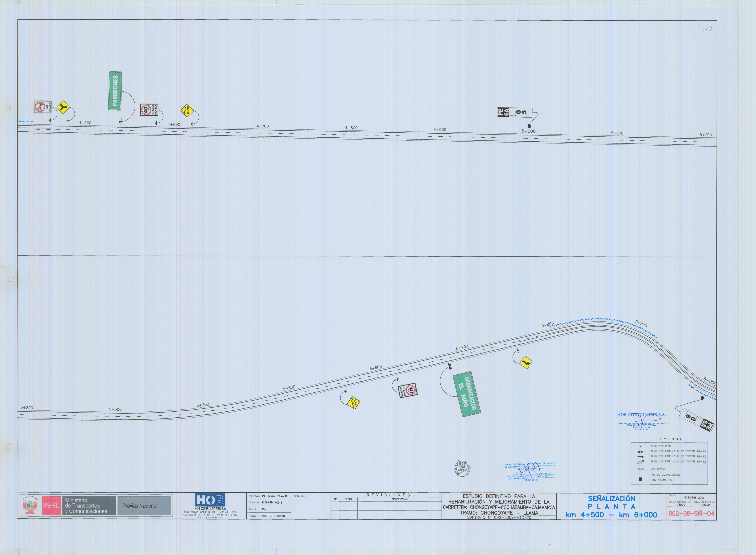Select the PE 6A kilometer 05 marker sign

point(515,112)
